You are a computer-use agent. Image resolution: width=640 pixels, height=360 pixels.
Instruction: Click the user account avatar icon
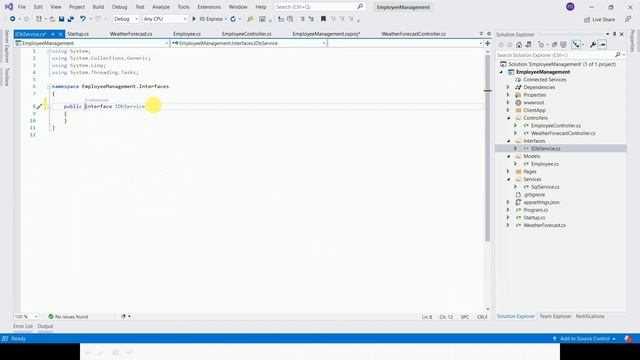570,7
